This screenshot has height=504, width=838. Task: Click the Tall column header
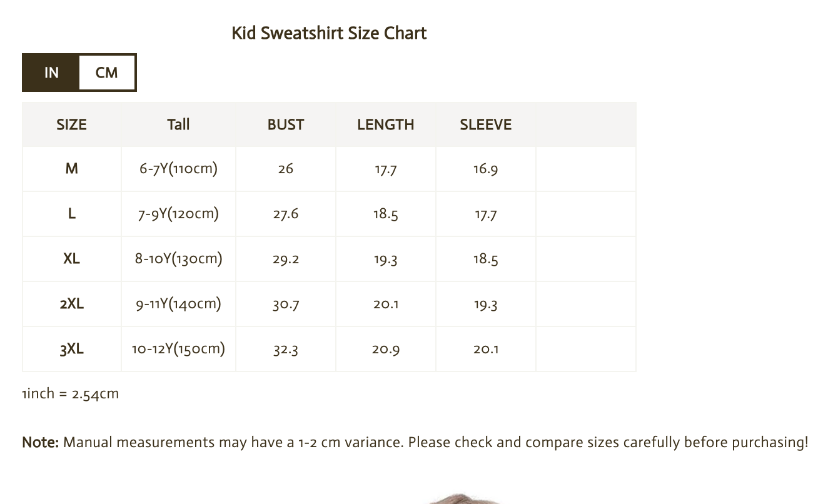point(178,124)
